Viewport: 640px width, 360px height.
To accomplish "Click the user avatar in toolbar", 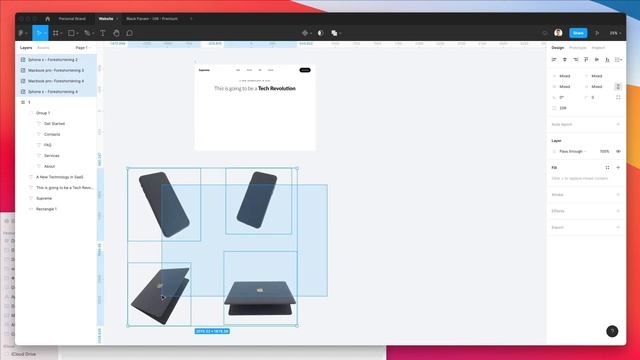I will 558,33.
